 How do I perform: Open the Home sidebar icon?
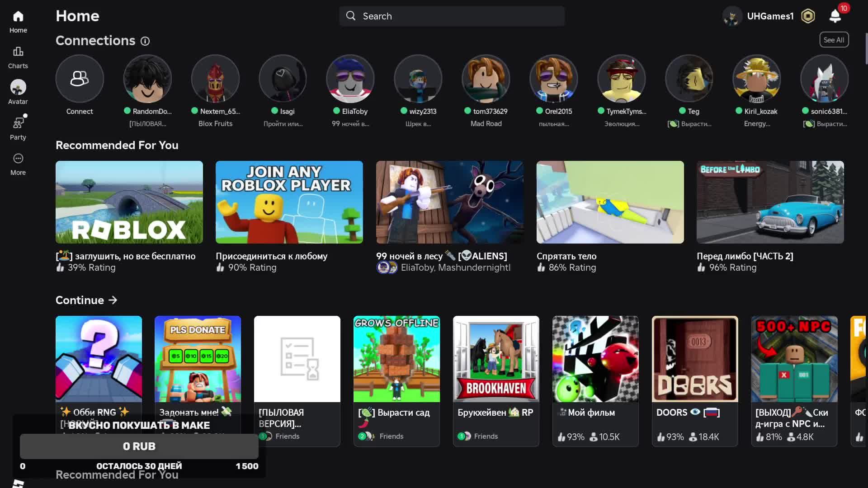point(18,22)
